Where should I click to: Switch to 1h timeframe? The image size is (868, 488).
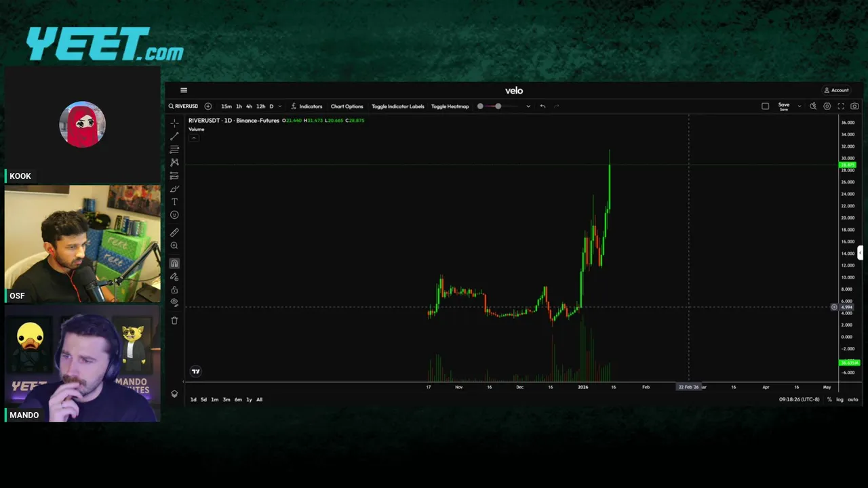click(239, 106)
